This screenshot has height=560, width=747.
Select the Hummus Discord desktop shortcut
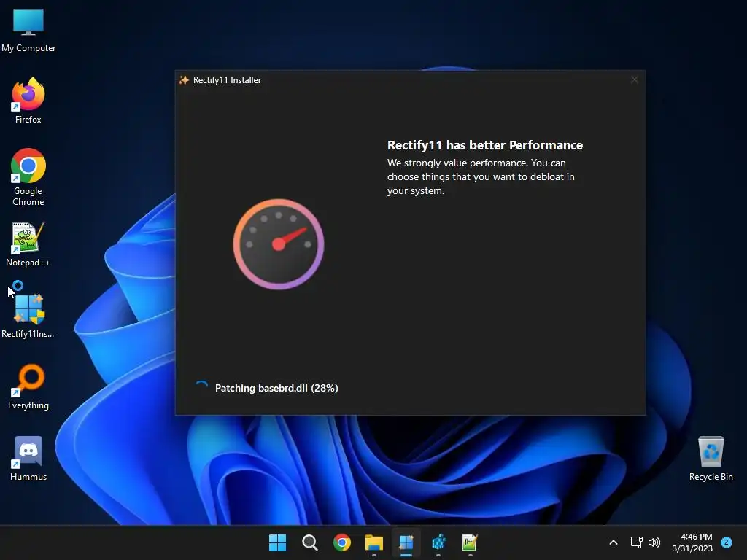coord(28,459)
